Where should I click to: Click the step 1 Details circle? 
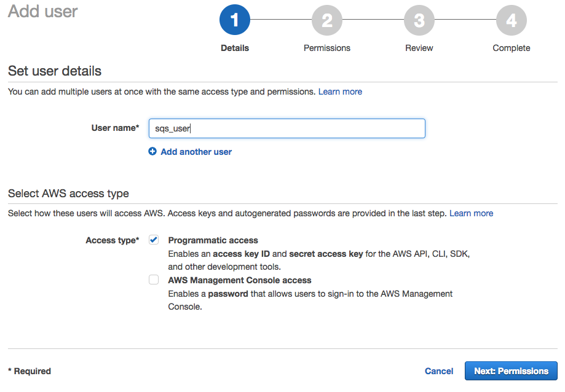point(235,20)
